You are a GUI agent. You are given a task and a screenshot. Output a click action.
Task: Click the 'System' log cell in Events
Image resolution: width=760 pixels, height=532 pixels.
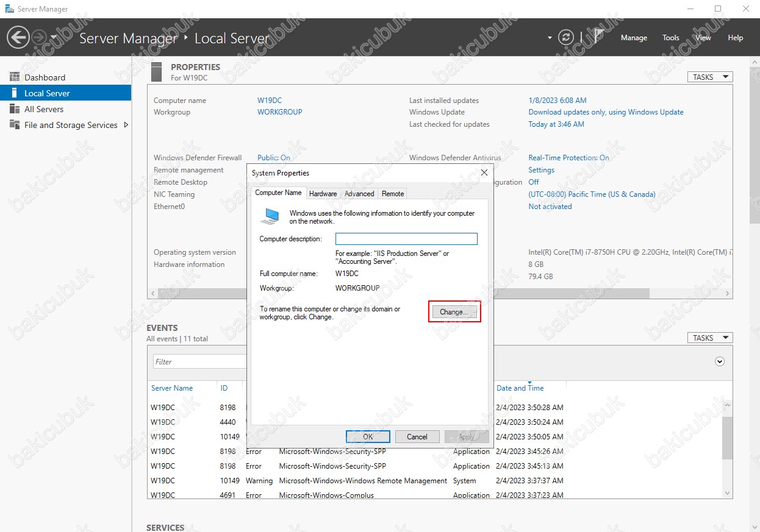[464, 480]
